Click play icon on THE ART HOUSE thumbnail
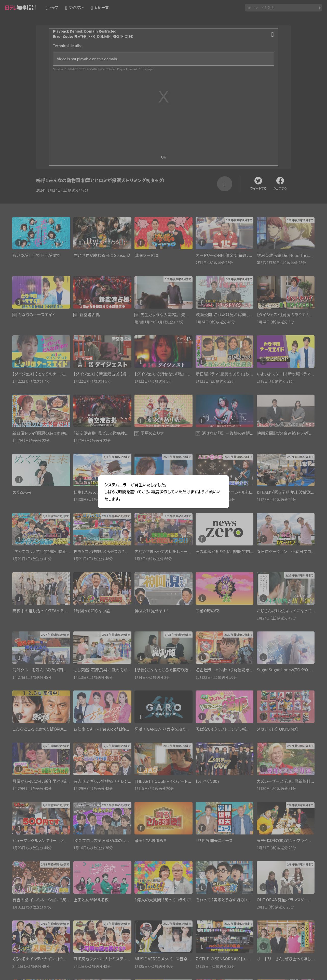The height and width of the screenshot is (980, 327). pyautogui.click(x=141, y=769)
